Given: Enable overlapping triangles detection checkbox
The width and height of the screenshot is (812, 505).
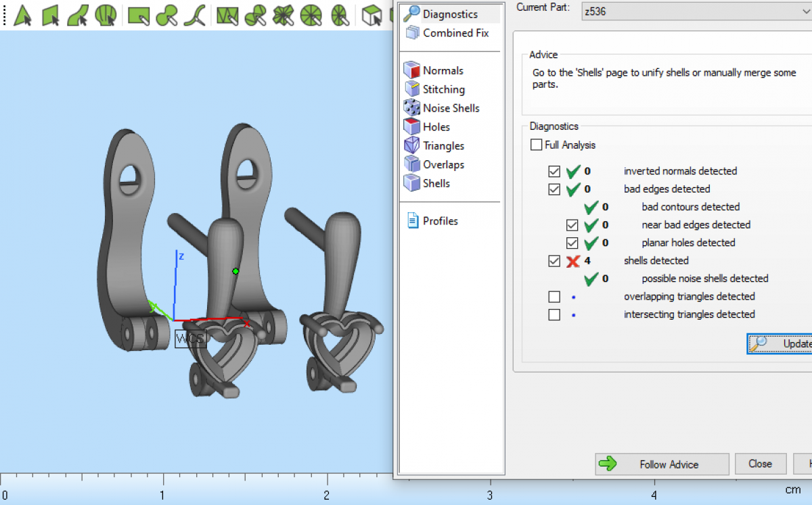Looking at the screenshot, I should pyautogui.click(x=555, y=297).
